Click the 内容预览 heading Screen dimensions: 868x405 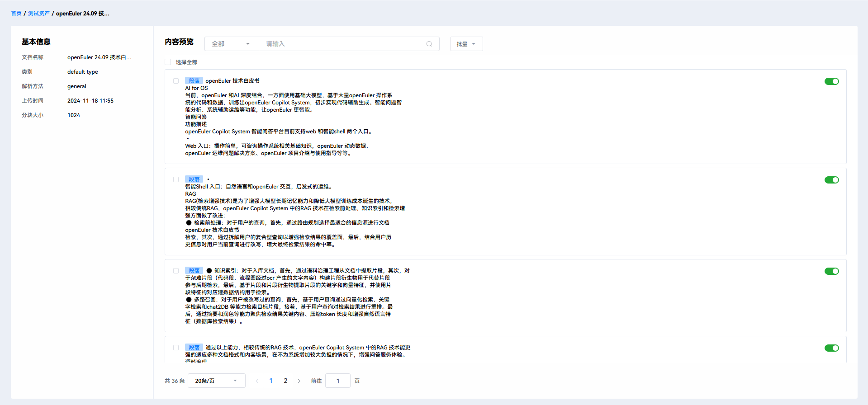pyautogui.click(x=179, y=42)
